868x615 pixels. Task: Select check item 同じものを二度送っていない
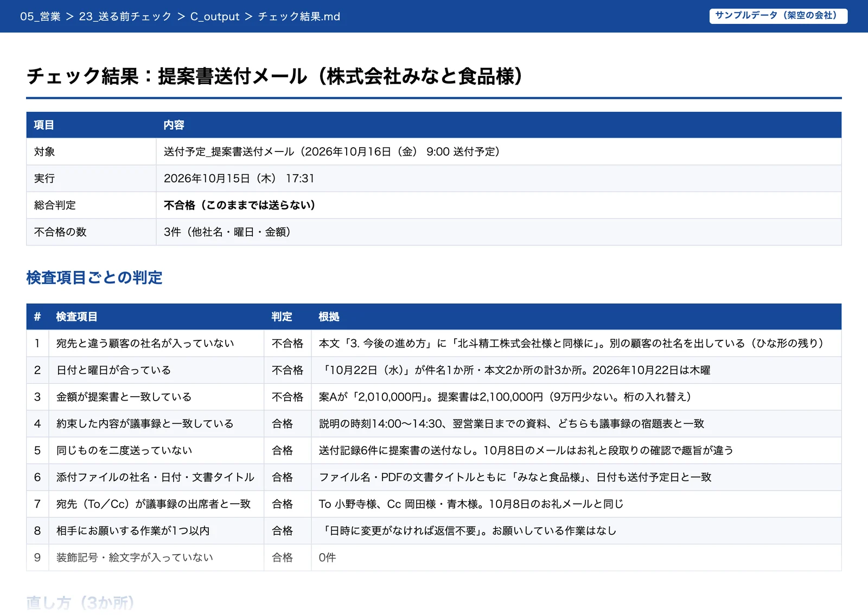click(x=124, y=451)
